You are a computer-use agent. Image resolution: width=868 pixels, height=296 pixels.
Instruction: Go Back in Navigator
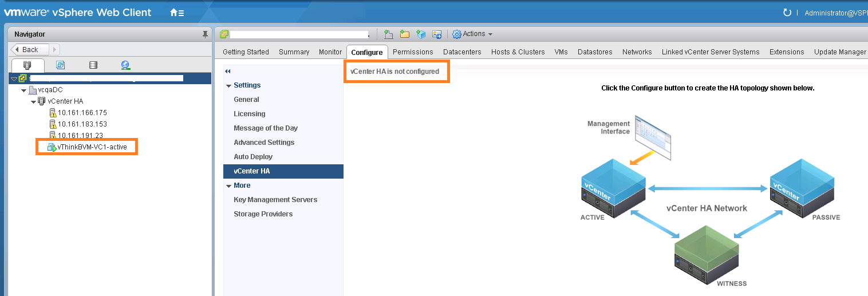click(x=30, y=50)
